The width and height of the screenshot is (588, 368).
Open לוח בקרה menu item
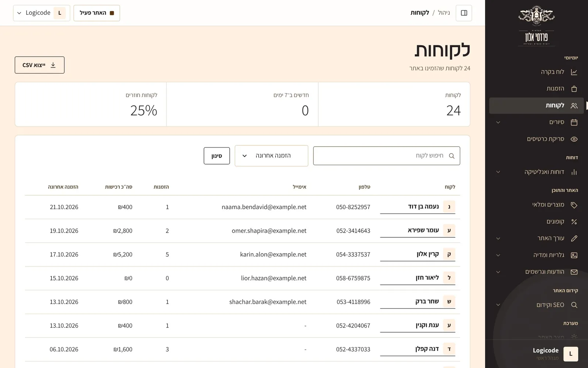(536, 72)
